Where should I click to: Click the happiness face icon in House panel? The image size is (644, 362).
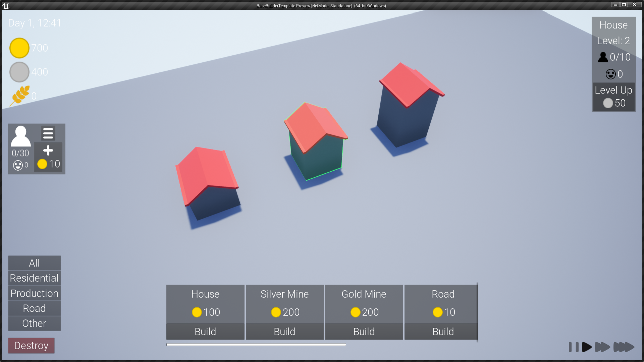(x=611, y=74)
